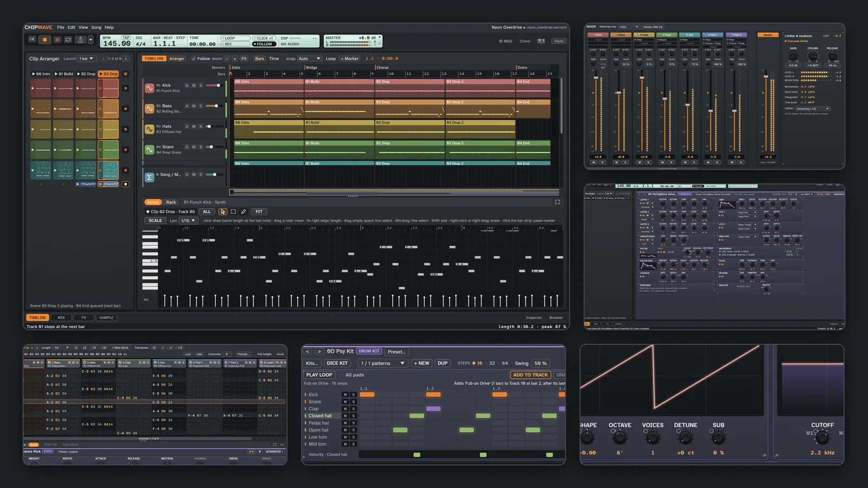
Task: Switch to the MIX tab at the bottom
Action: tap(61, 318)
